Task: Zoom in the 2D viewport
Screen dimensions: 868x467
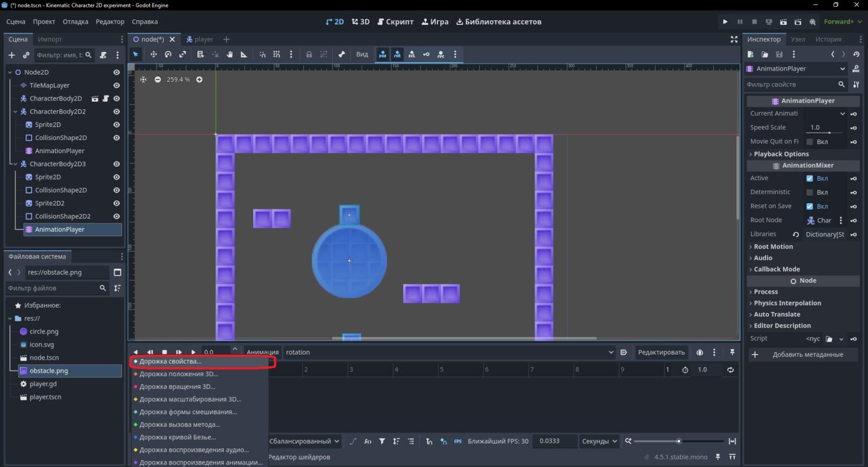Action: [199, 80]
